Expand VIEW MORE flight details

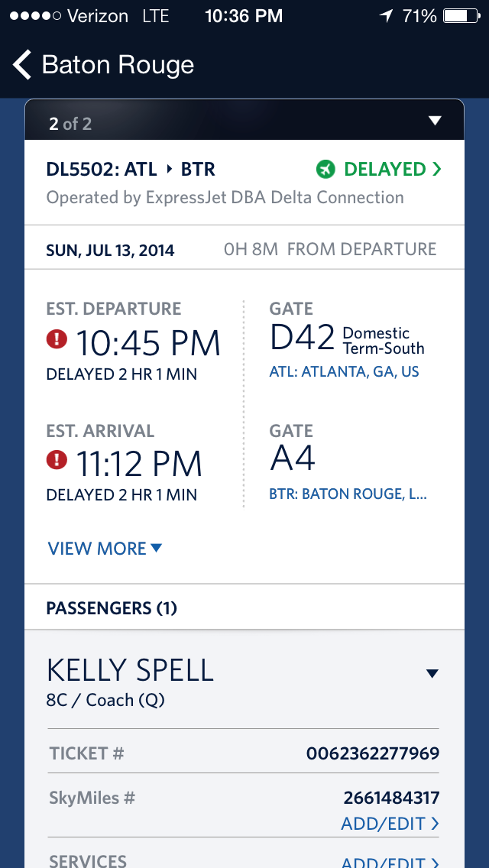(105, 549)
